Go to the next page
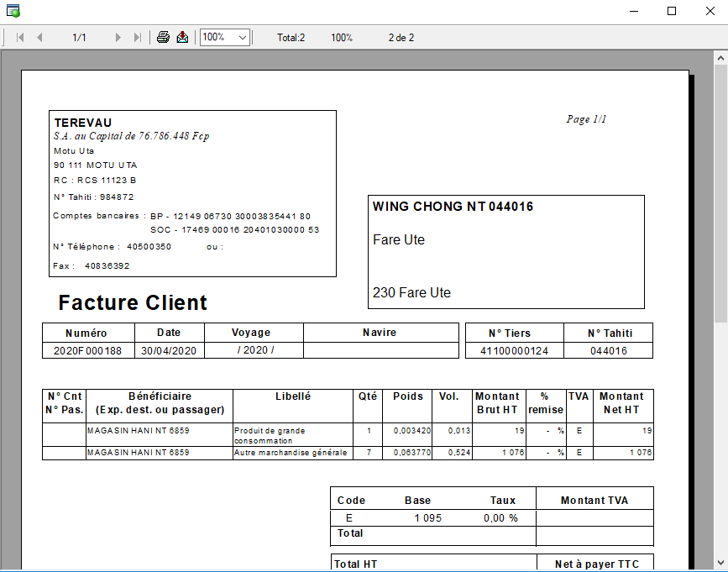This screenshot has width=728, height=572. click(118, 38)
